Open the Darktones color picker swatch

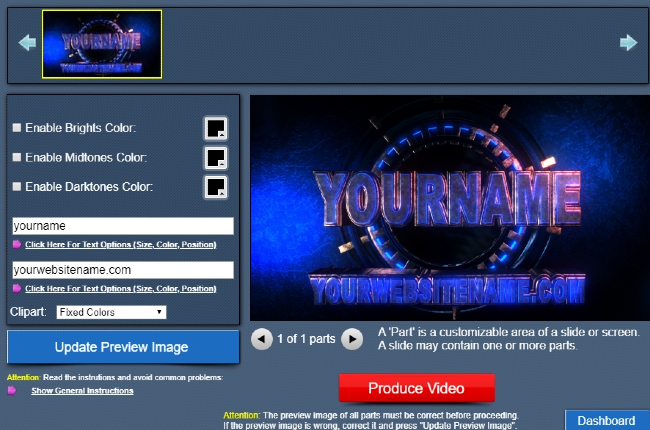(215, 187)
